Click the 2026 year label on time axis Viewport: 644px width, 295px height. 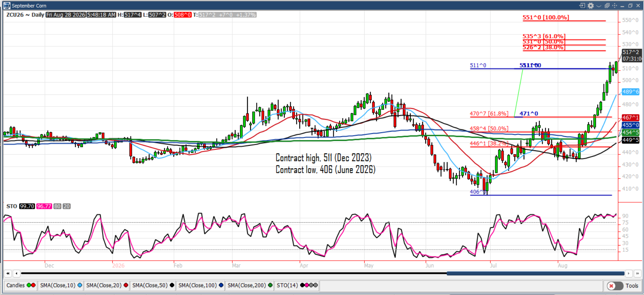pos(118,265)
